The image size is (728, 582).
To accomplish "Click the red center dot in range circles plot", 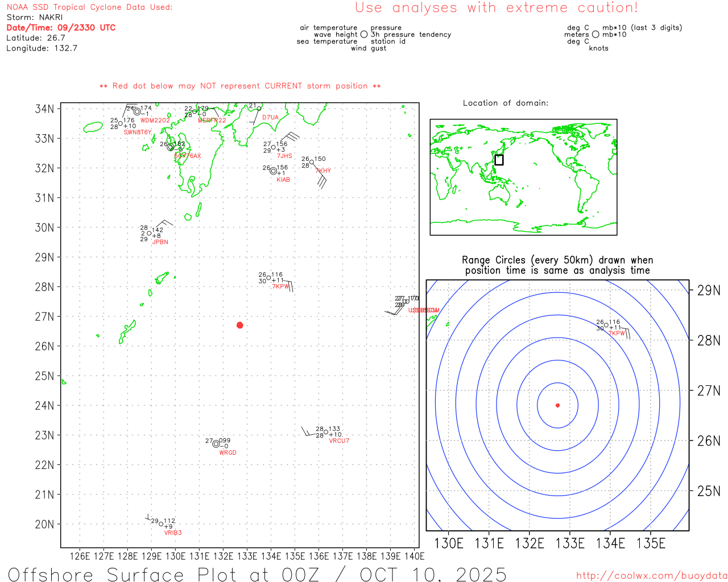I will [x=557, y=405].
